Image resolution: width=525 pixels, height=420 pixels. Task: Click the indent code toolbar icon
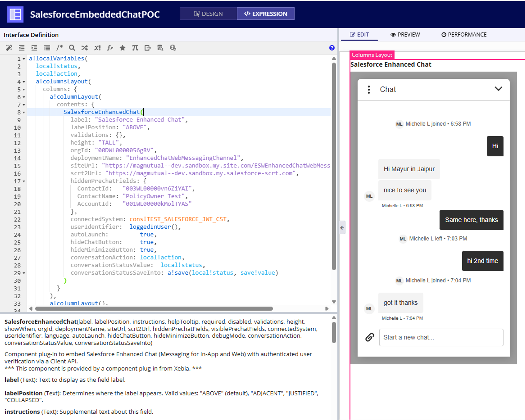[x=34, y=48]
